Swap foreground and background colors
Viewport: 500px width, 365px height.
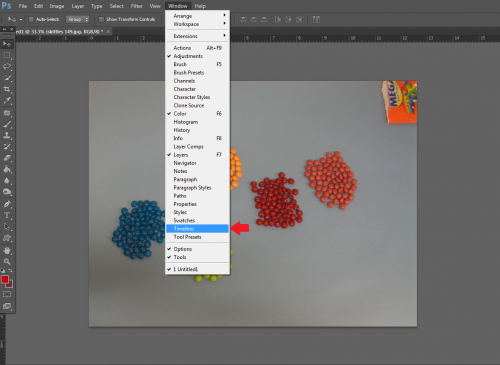11,270
